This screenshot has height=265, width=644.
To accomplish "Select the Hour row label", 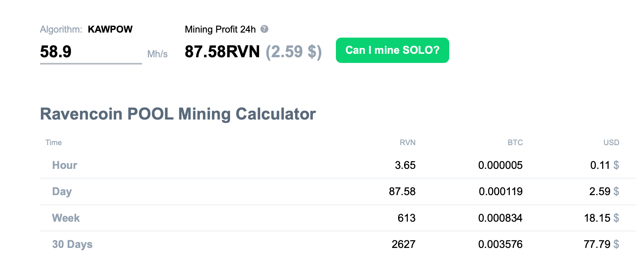I will coord(65,165).
